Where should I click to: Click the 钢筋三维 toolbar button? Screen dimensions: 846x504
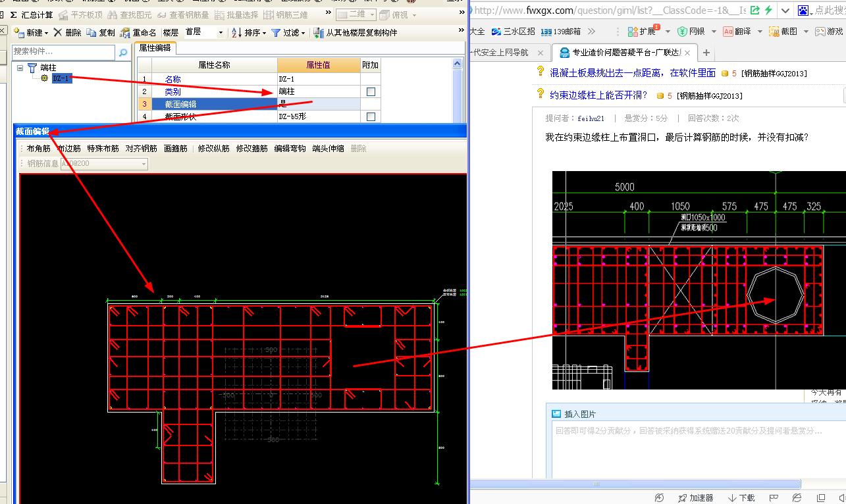point(285,14)
